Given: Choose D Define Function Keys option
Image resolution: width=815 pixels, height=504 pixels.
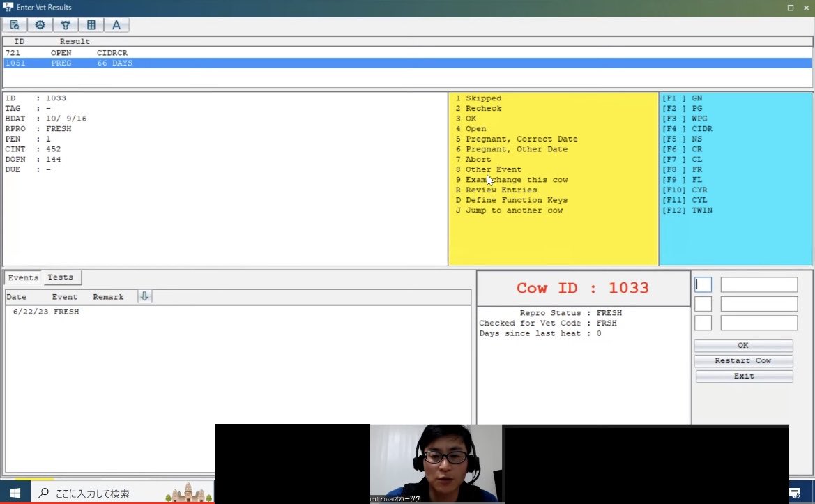Looking at the screenshot, I should pyautogui.click(x=512, y=200).
